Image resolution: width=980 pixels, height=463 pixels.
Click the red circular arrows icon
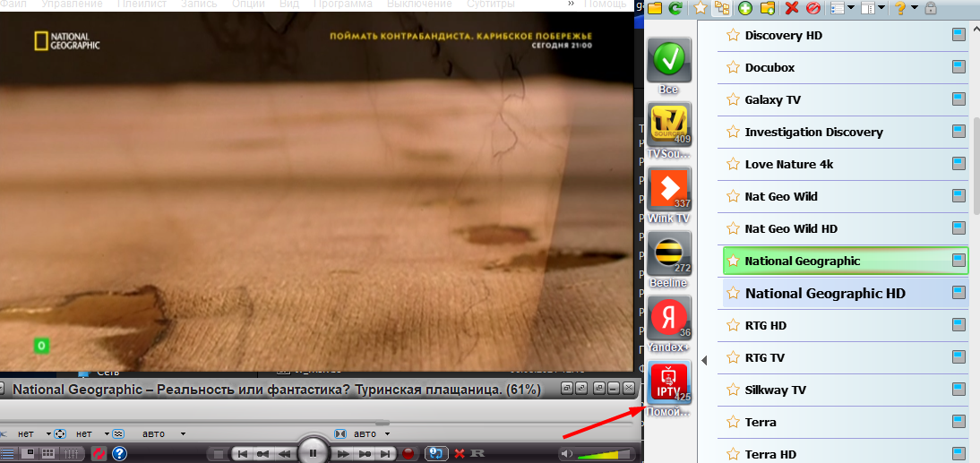(x=99, y=453)
